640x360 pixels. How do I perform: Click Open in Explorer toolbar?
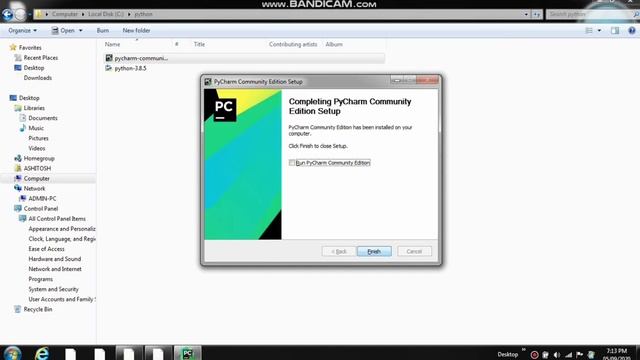[x=63, y=31]
